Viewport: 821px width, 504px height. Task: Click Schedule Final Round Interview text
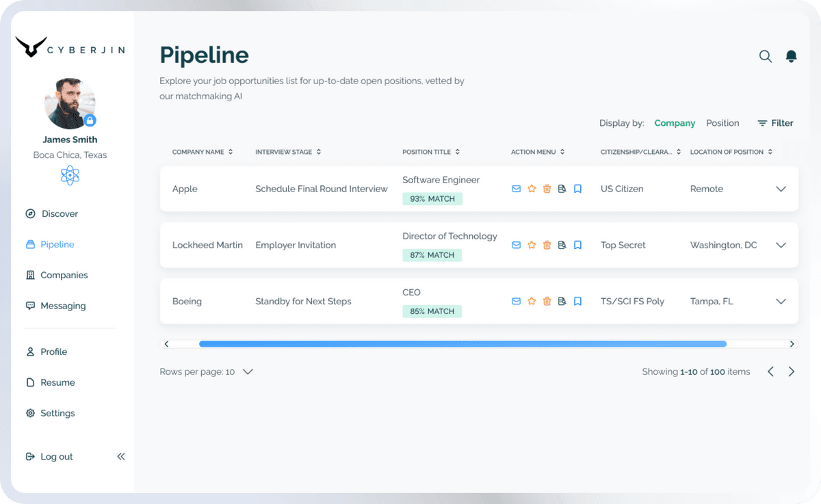click(322, 189)
